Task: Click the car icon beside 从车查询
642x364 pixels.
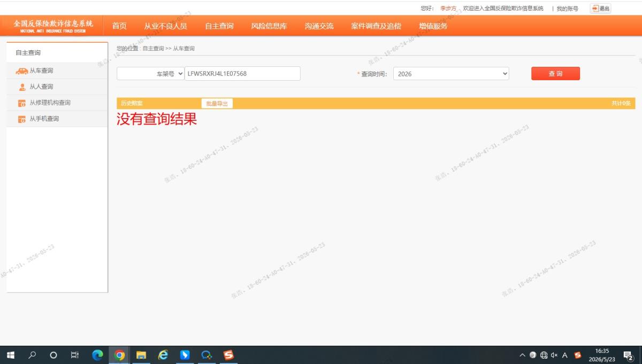Action: click(22, 71)
